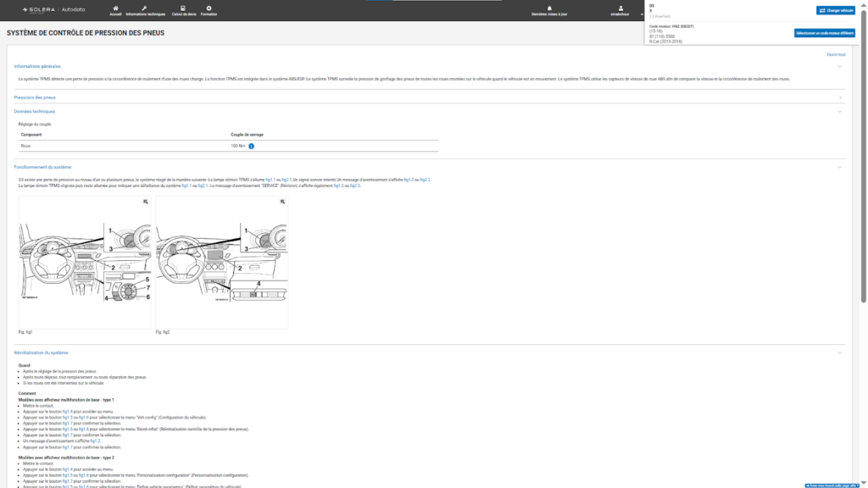This screenshot has width=868, height=488.
Task: Click the '100 Nm' torque value
Action: coord(238,146)
